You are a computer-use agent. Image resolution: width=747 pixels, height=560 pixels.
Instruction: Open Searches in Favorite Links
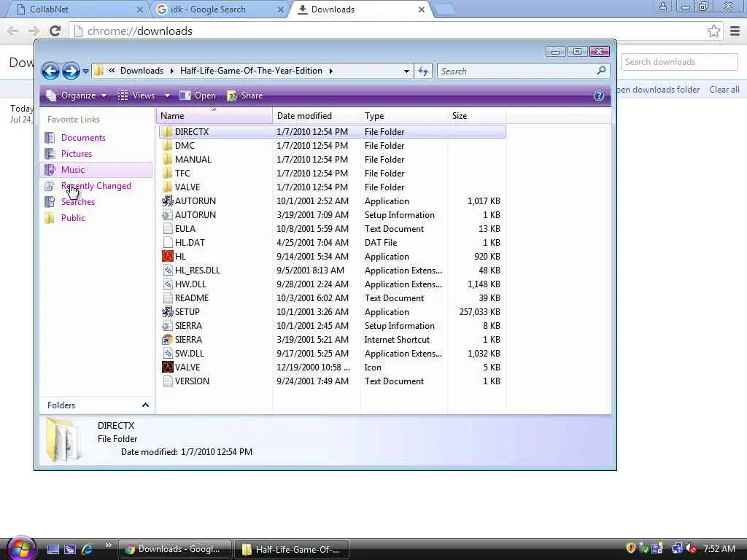coord(77,202)
